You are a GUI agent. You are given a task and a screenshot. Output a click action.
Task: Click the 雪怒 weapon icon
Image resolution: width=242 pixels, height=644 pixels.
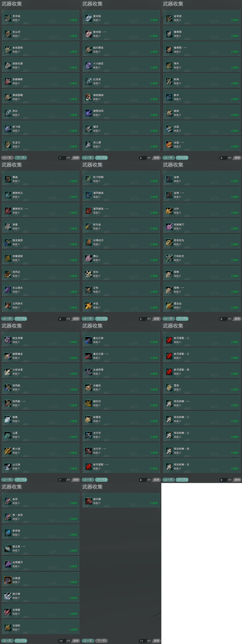tap(169, 387)
